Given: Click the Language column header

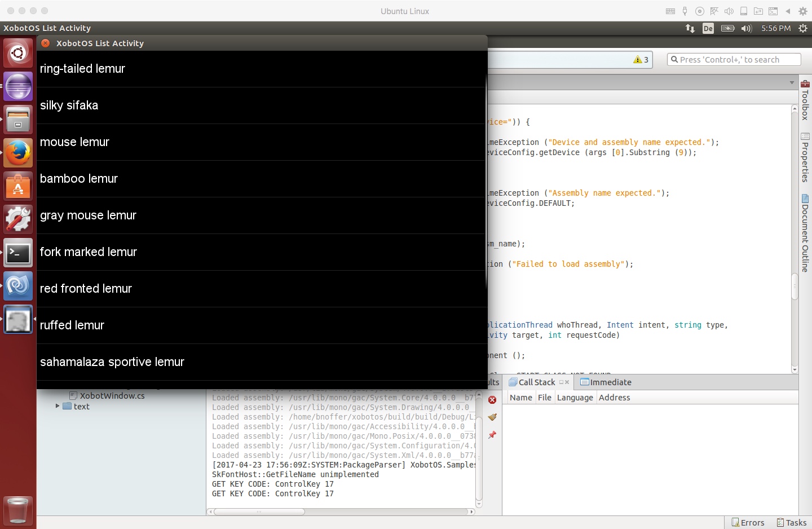Looking at the screenshot, I should 575,398.
